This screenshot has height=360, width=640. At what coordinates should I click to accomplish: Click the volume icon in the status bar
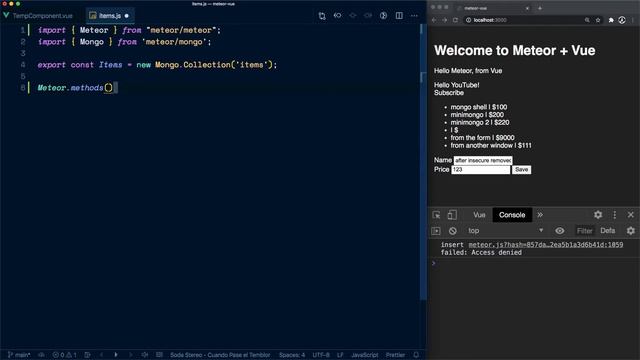[144, 355]
